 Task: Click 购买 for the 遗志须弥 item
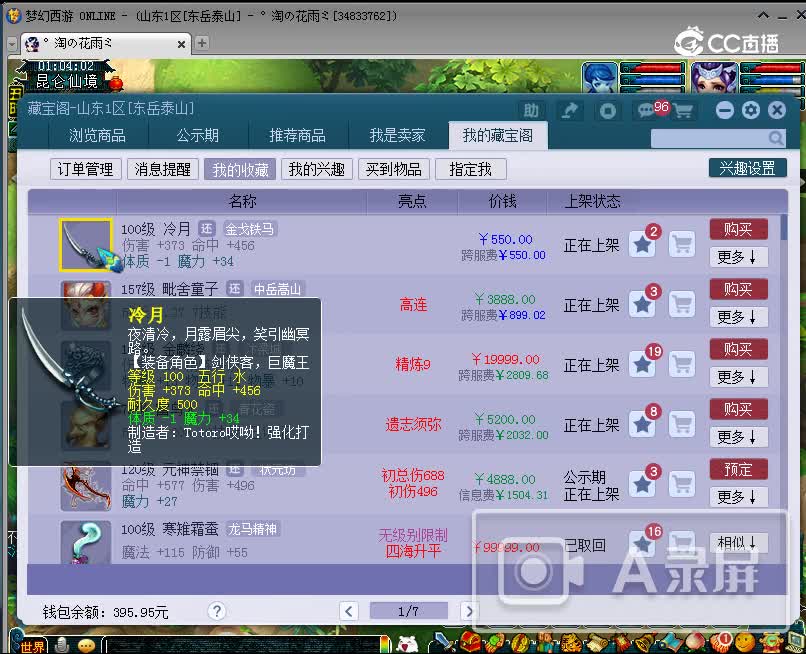point(738,409)
